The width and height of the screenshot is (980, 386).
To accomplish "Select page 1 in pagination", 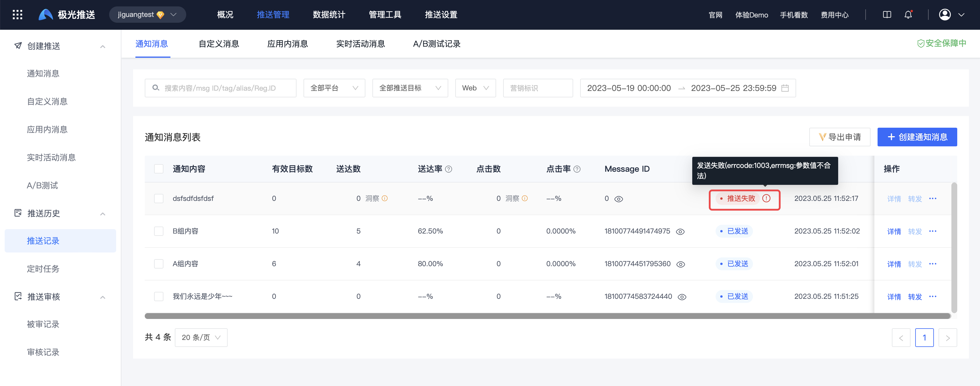I will click(925, 338).
